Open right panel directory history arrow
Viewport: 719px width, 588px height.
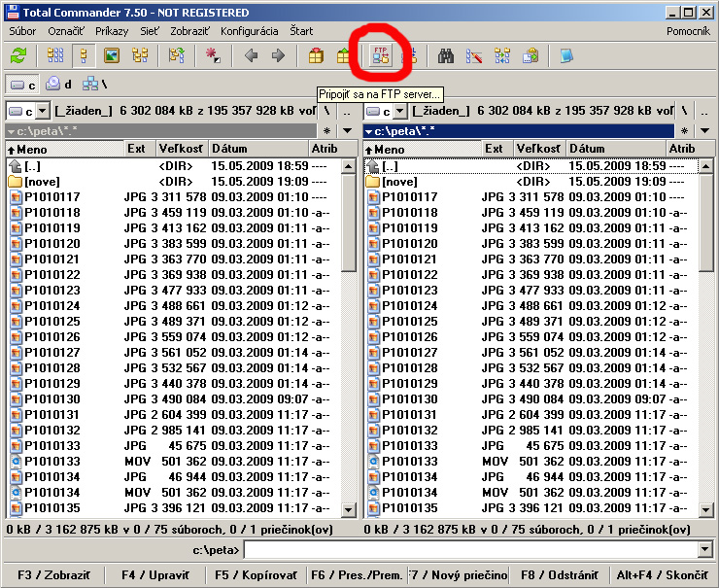tap(705, 131)
